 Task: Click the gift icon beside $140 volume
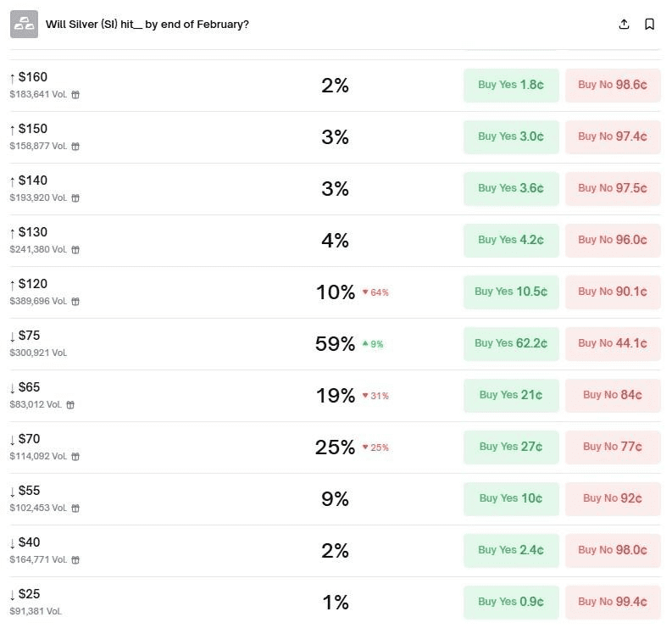pos(75,198)
